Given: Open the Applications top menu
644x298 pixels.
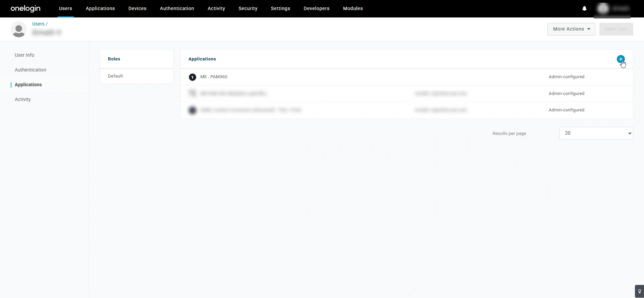Looking at the screenshot, I should 100,8.
